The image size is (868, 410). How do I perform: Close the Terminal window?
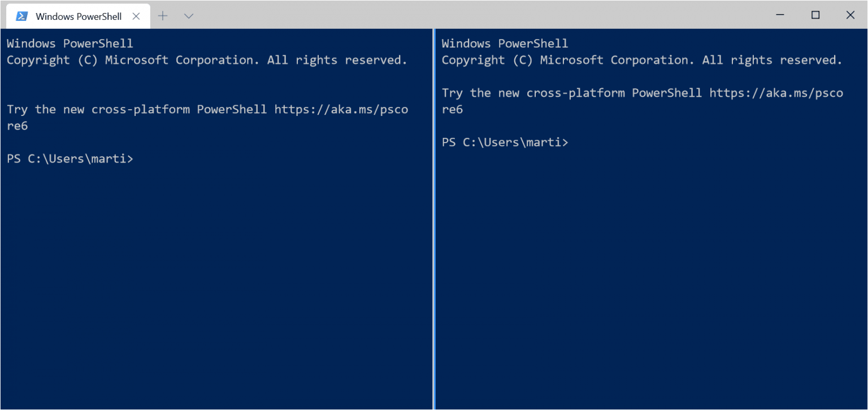click(850, 15)
